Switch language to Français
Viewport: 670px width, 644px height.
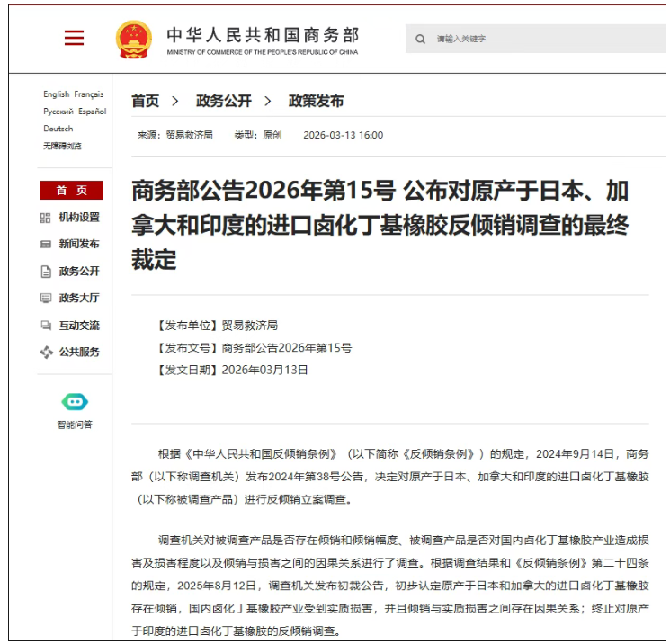[x=89, y=94]
